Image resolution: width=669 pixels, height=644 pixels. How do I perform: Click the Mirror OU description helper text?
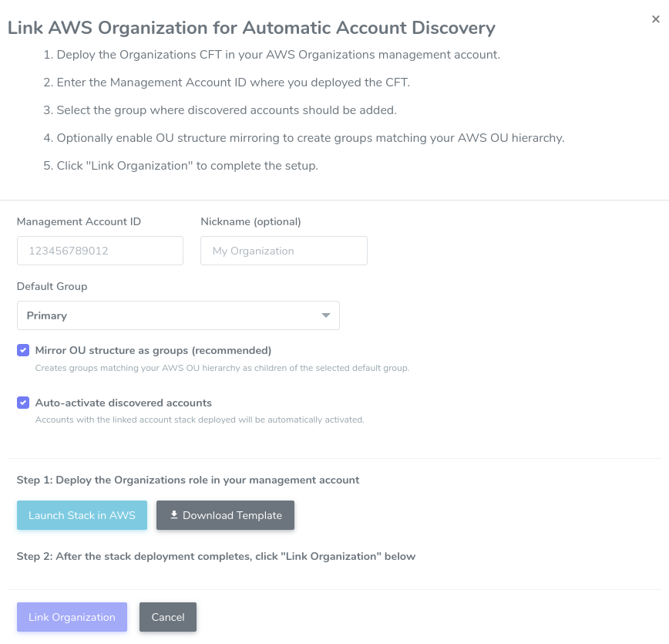pos(222,368)
